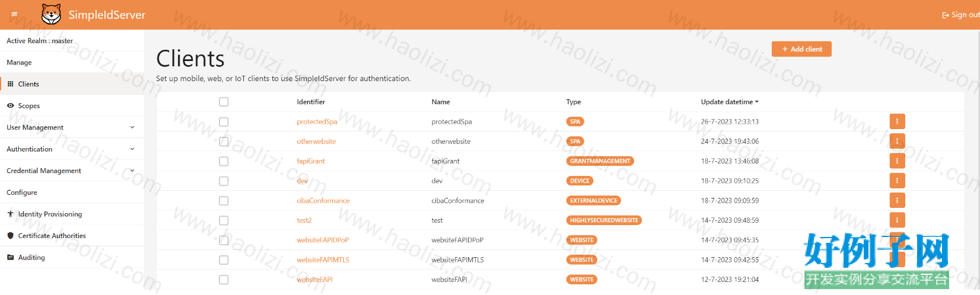Click the Name column header
The width and height of the screenshot is (980, 295).
441,102
